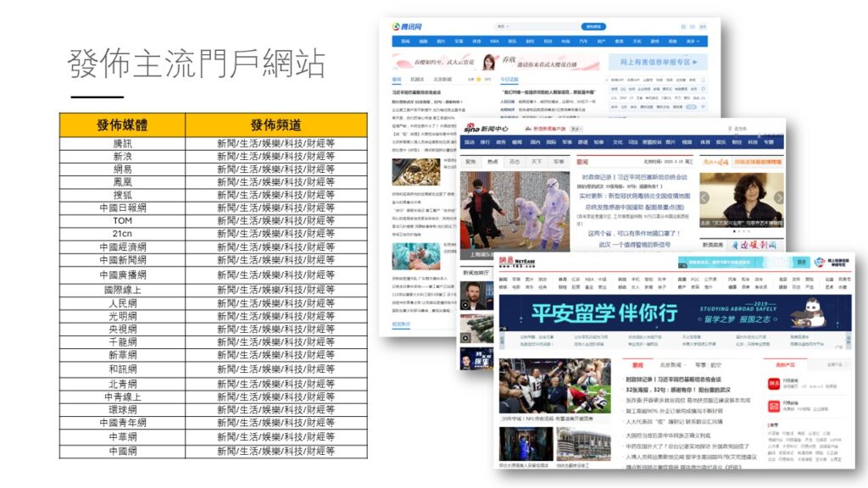Click the channel cell in the 人民網 row
Screen dimensions: 868x488
coord(275,303)
